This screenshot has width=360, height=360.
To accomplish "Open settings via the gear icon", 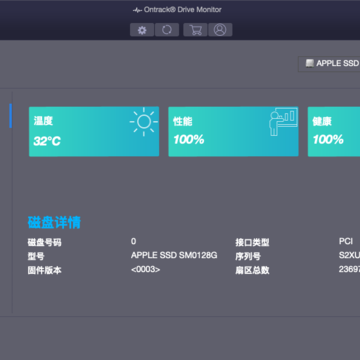I will coord(142,30).
